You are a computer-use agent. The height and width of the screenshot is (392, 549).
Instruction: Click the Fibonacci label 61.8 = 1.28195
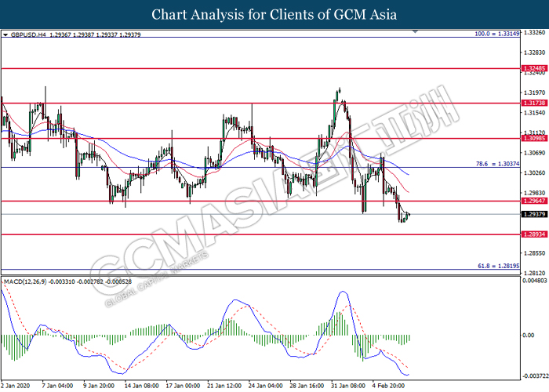coord(499,266)
